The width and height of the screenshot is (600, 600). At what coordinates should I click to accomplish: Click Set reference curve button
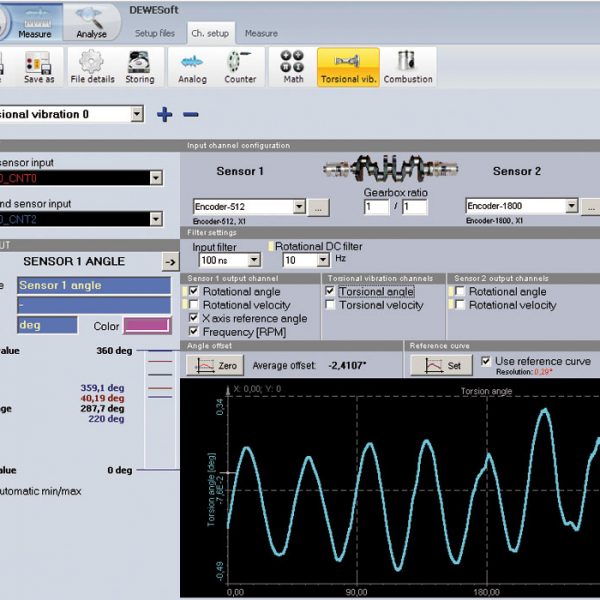[x=442, y=365]
